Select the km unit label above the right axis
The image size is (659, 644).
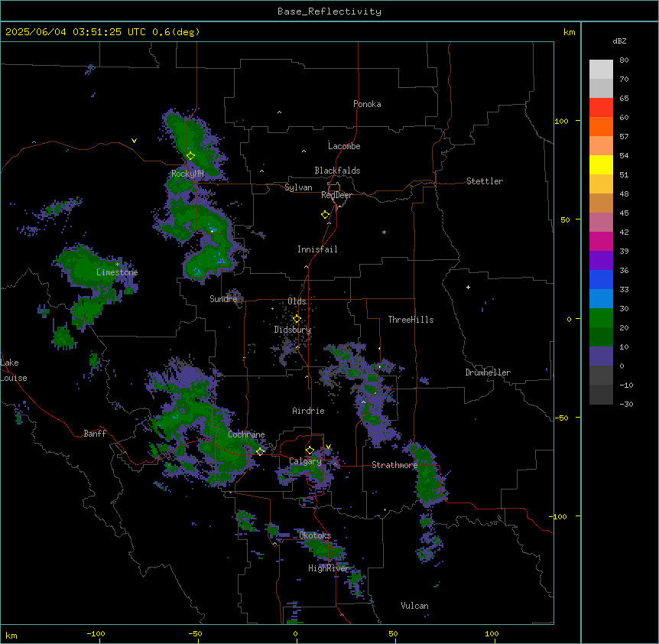570,32
